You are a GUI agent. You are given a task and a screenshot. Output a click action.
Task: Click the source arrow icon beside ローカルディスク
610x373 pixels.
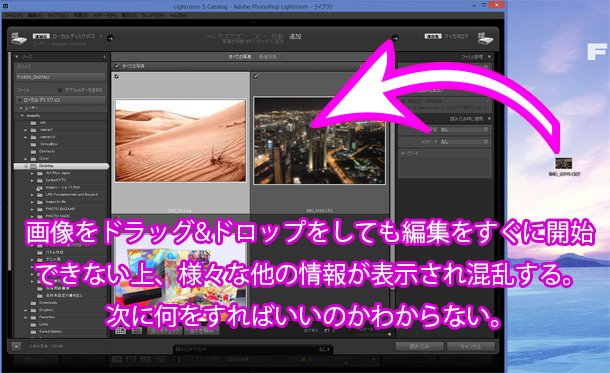coord(110,38)
